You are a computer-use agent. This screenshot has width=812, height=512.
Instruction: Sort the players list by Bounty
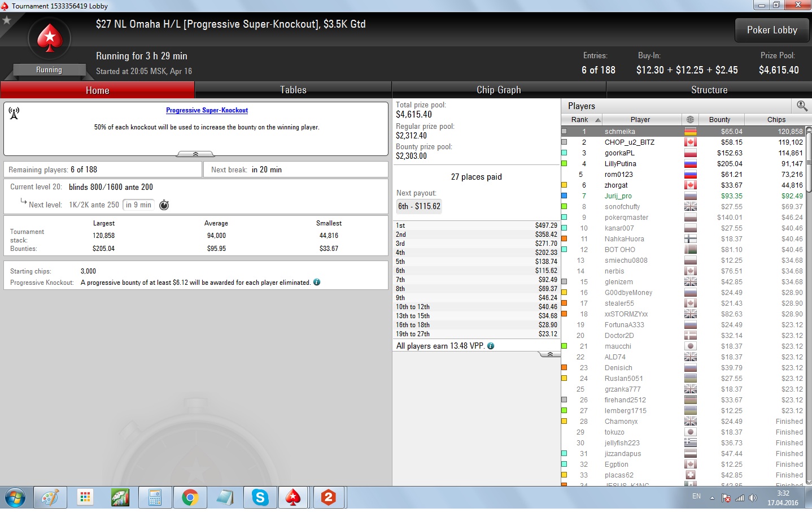pos(719,120)
